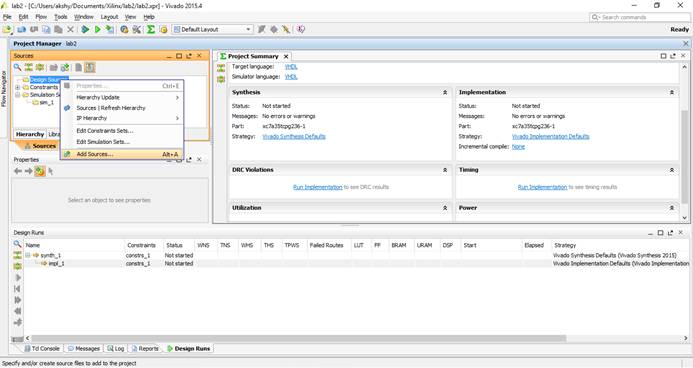The height and width of the screenshot is (368, 693).
Task: Click the Vivado Implementation Defaults link
Action: (x=550, y=137)
